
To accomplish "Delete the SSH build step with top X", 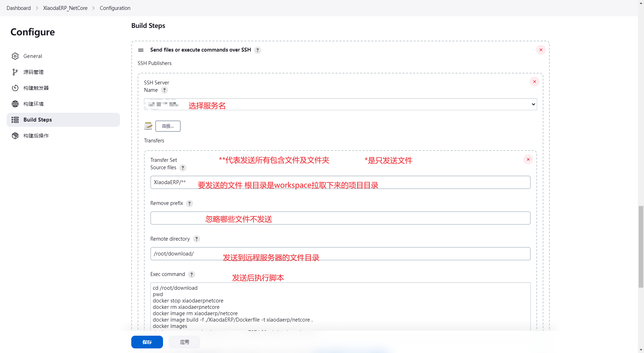I will coord(541,50).
